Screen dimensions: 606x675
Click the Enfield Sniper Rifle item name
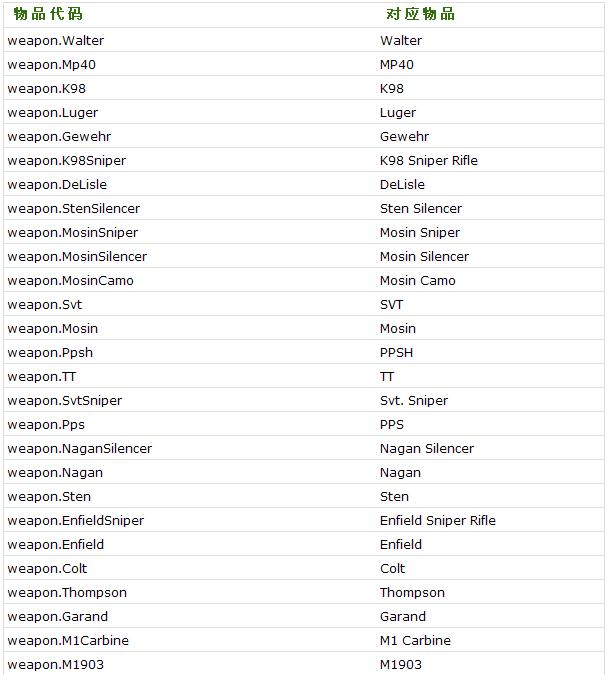[x=438, y=521]
